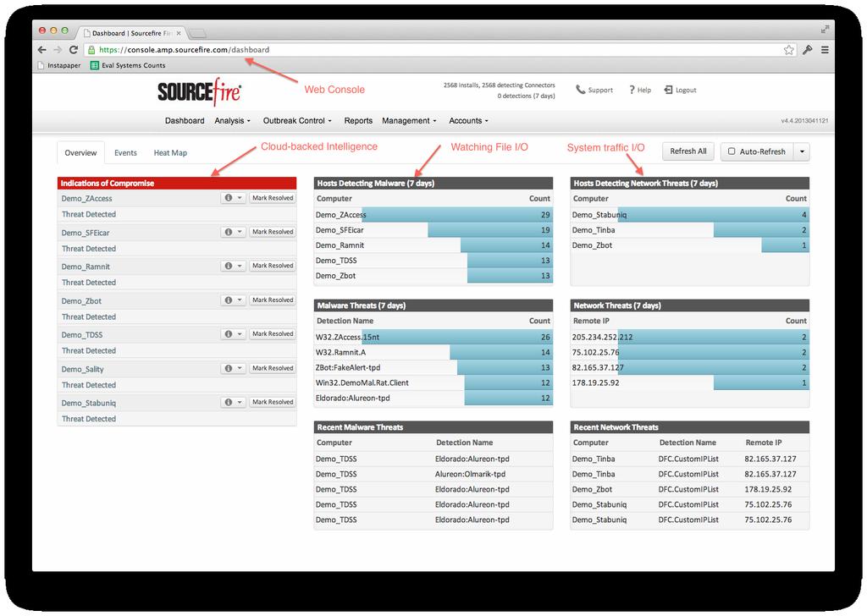Click Threat Detected under Demo_TDSS
Screen dimensions: 867x616
coord(89,351)
